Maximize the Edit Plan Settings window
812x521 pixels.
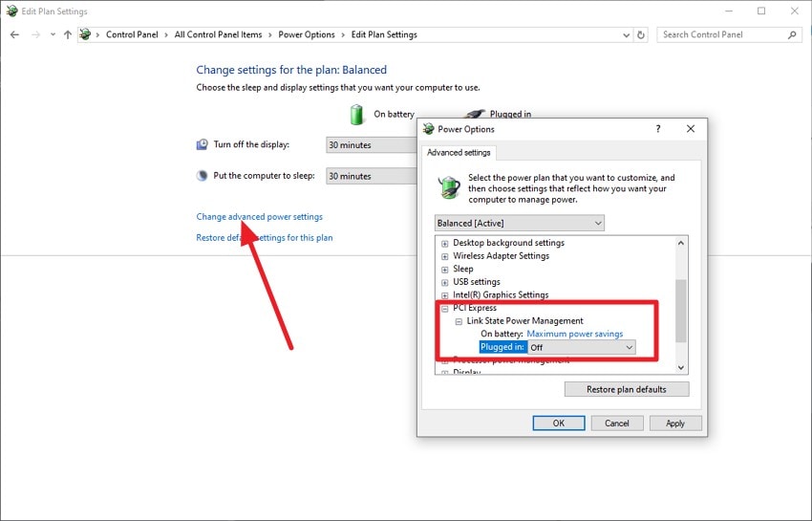tap(761, 11)
